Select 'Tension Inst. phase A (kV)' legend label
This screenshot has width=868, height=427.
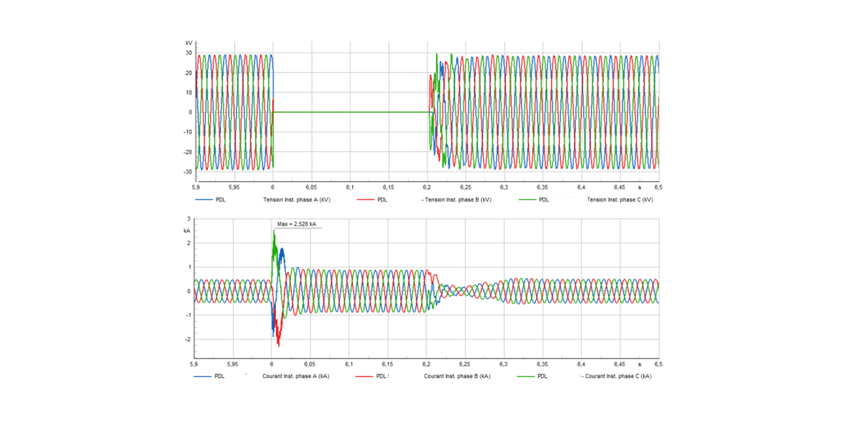click(296, 200)
